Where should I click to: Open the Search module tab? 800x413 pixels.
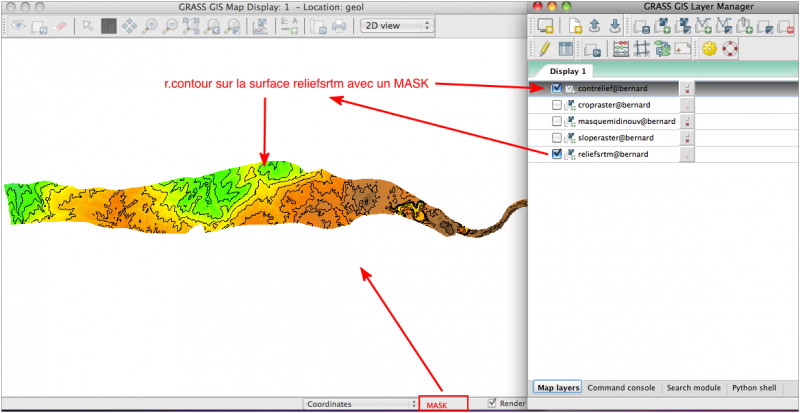point(695,386)
